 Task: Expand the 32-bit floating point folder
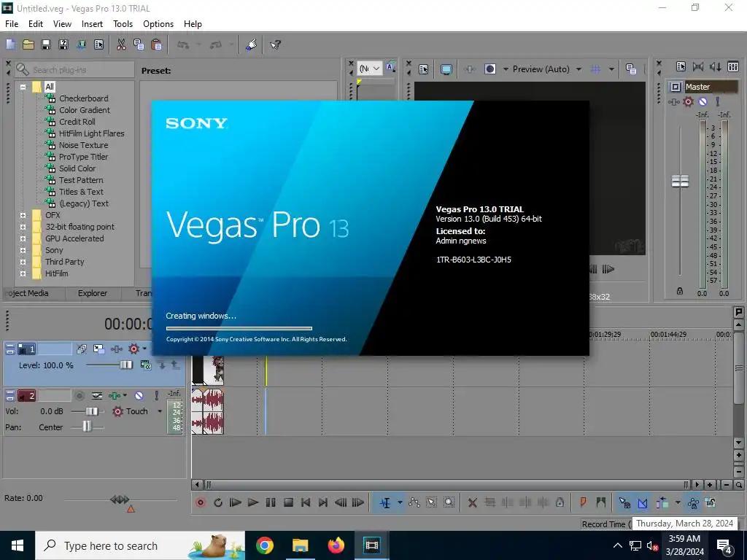pyautogui.click(x=23, y=227)
